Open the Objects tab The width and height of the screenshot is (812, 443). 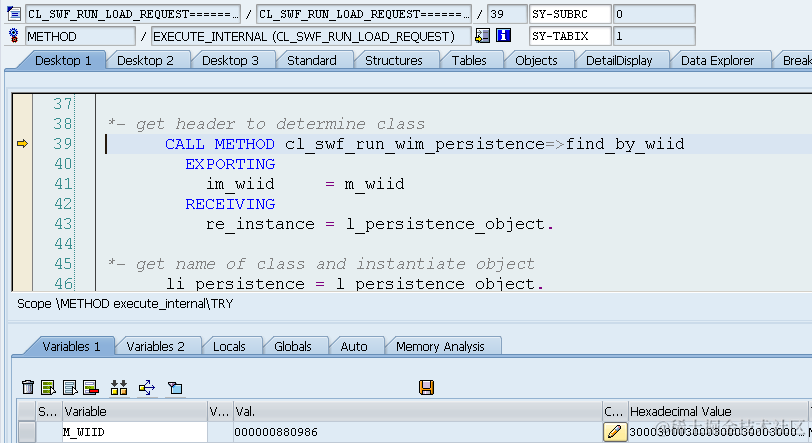pos(536,61)
